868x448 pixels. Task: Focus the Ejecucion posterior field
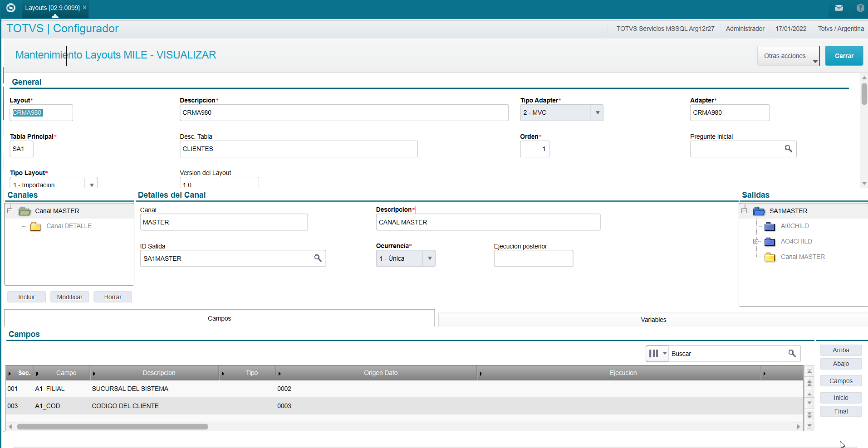point(534,258)
